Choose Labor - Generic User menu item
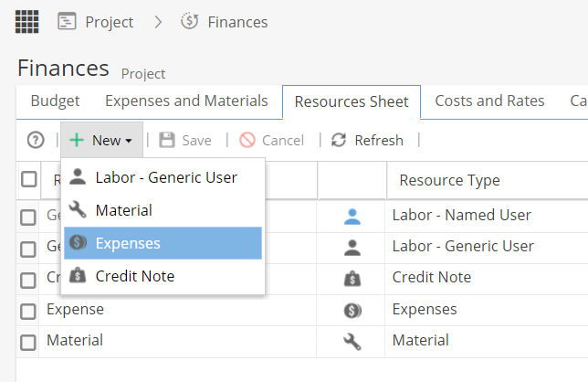The width and height of the screenshot is (588, 382). coord(163,177)
